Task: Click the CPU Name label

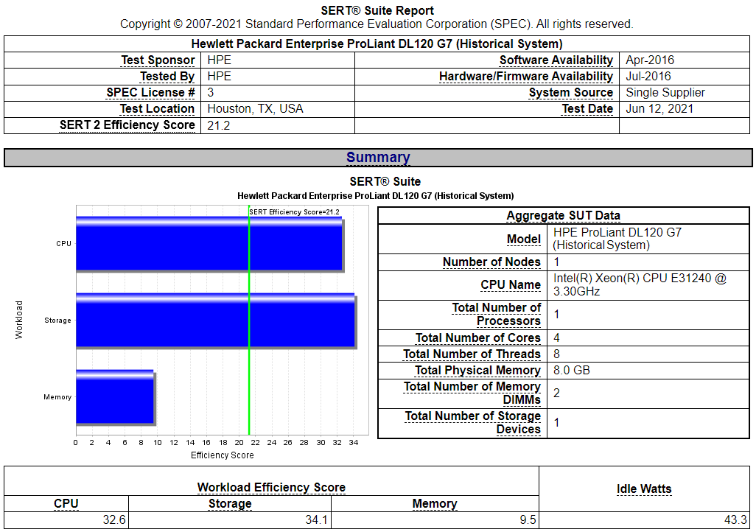Action: (x=511, y=285)
